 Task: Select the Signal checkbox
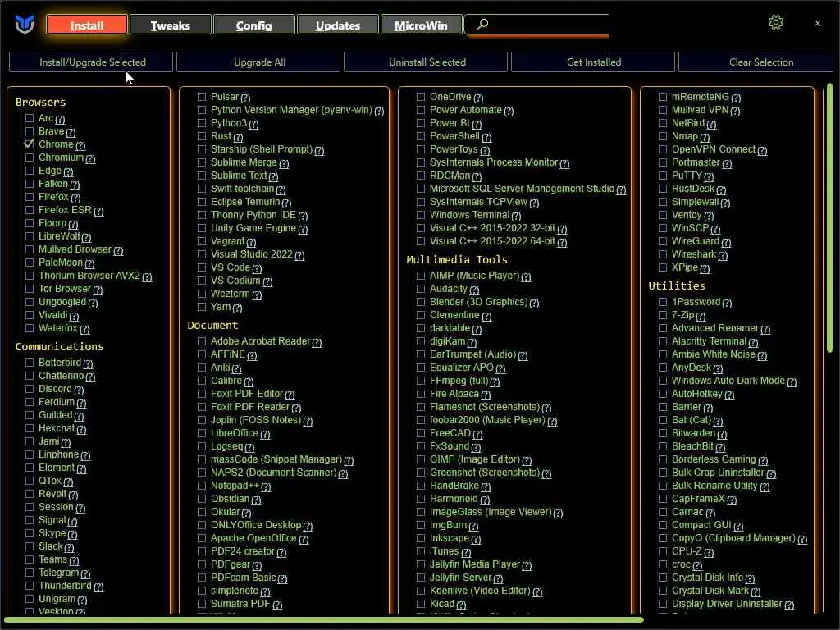(x=30, y=519)
